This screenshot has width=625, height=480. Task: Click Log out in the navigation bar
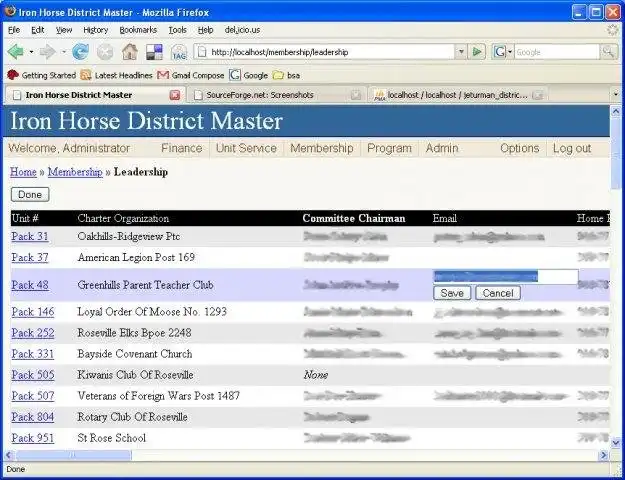[572, 148]
